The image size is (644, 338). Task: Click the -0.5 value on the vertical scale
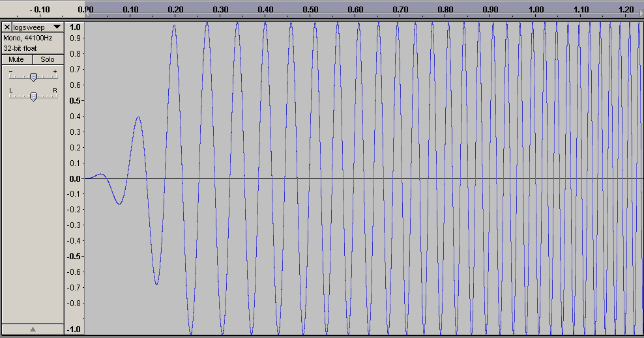74,257
